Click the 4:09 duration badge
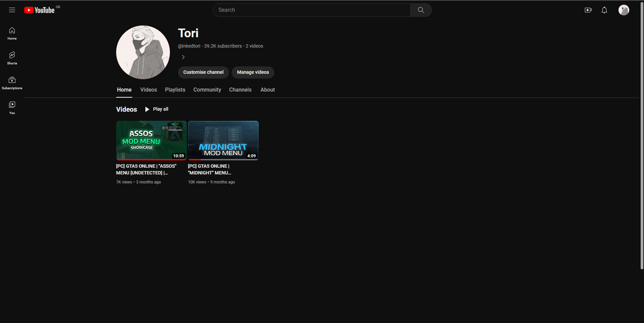The width and height of the screenshot is (644, 323). (x=251, y=156)
